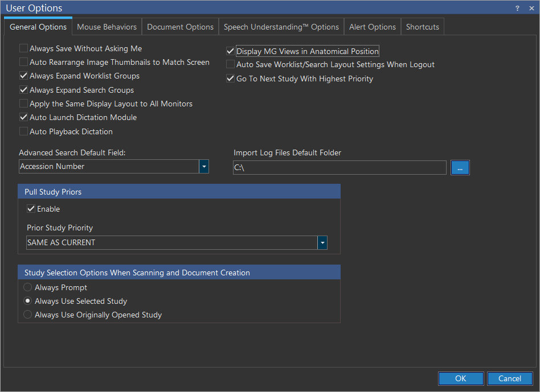Click the Import Log Files folder field
This screenshot has width=540, height=392.
tap(339, 168)
